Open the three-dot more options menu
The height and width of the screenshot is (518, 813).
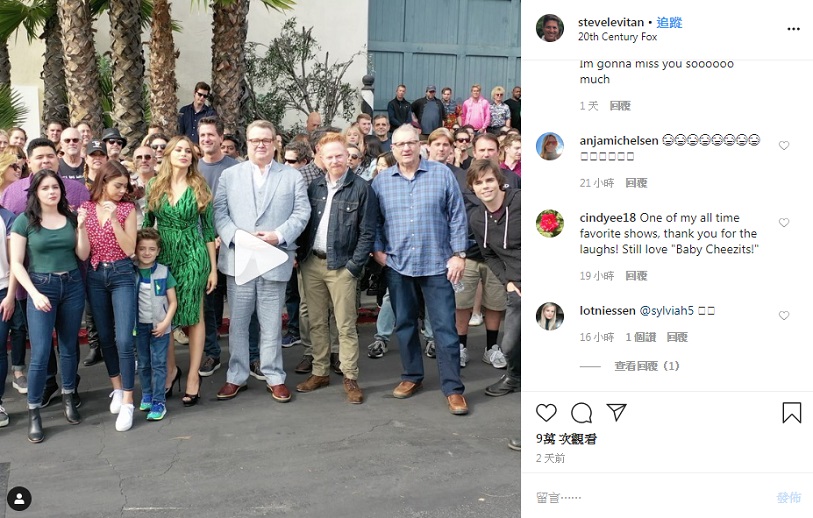793,29
